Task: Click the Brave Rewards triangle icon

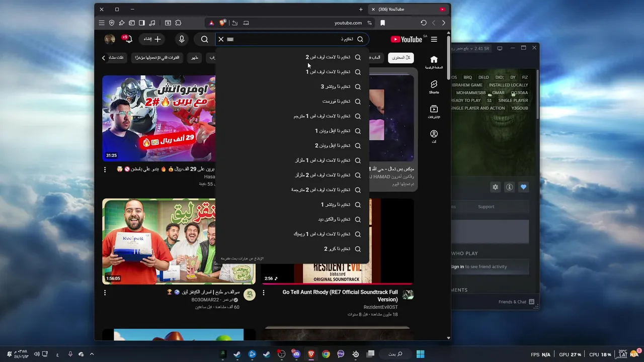Action: (x=211, y=23)
